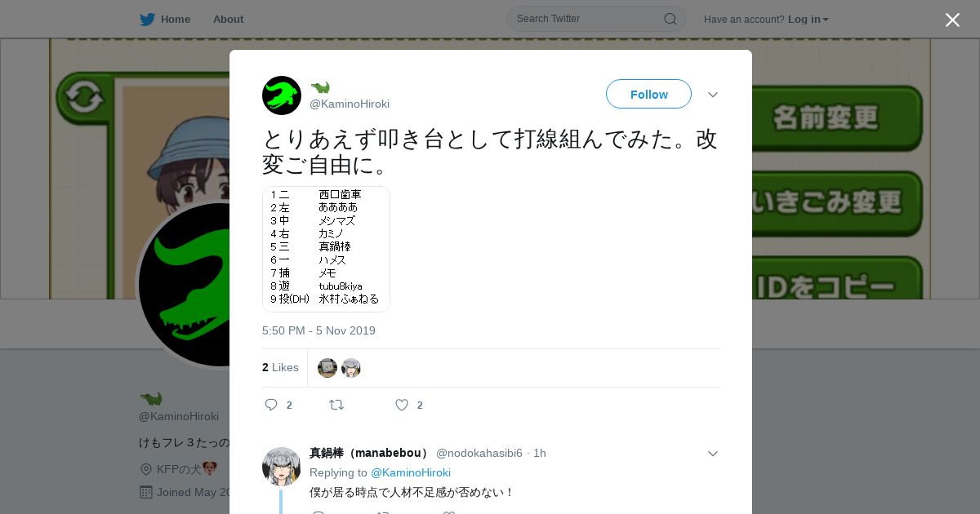Click the search magnifier icon

[x=670, y=19]
